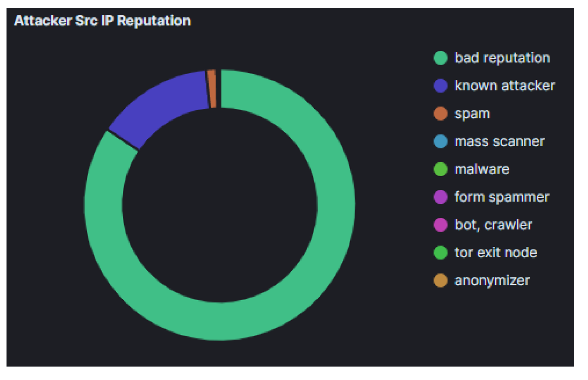The width and height of the screenshot is (588, 380).
Task: Toggle the bad reputation series label
Action: [x=502, y=58]
